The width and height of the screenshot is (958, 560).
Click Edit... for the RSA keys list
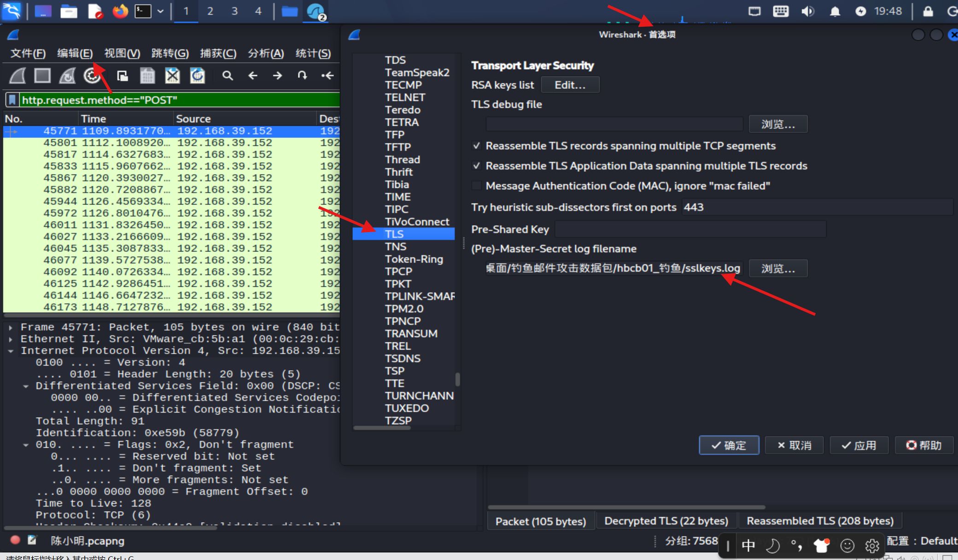(570, 85)
